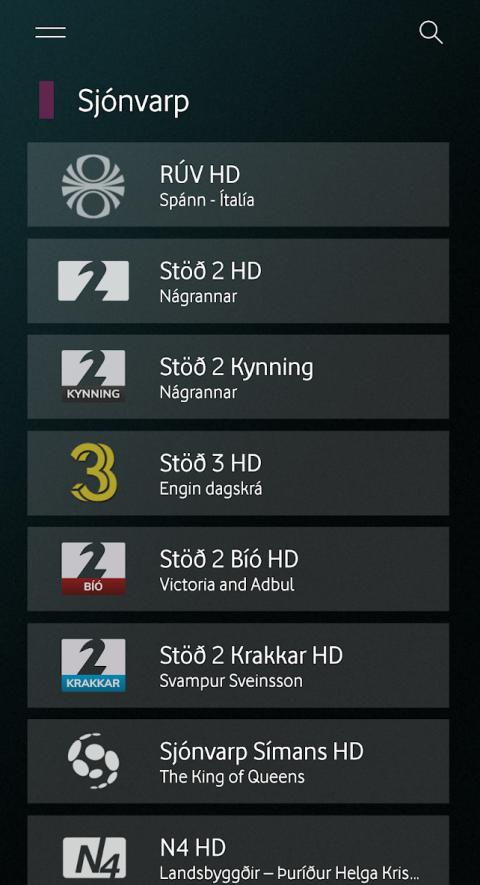Click the Sjónvarp Símans dotted logo
The height and width of the screenshot is (885, 480).
(94, 761)
